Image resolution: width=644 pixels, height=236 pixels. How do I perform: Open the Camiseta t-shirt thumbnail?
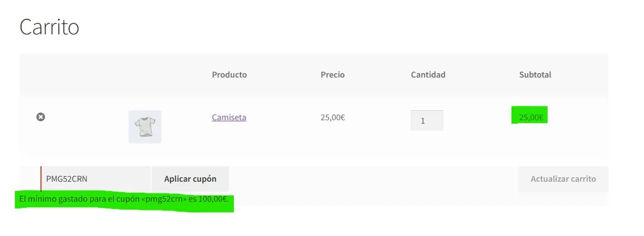(x=145, y=127)
